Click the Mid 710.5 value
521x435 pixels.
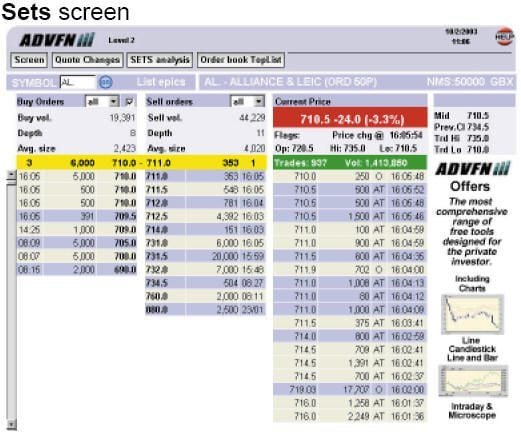tap(478, 116)
